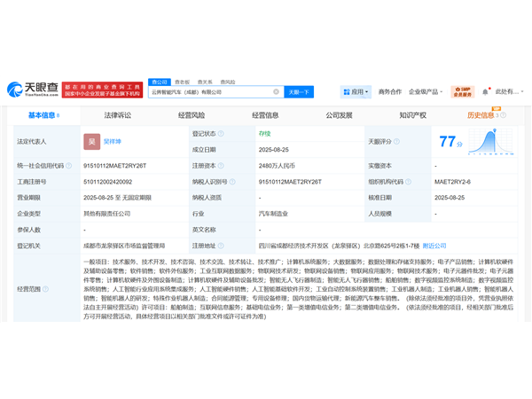The width and height of the screenshot is (532, 399).
Task: Select the 查公司 search tab
Action: click(160, 82)
